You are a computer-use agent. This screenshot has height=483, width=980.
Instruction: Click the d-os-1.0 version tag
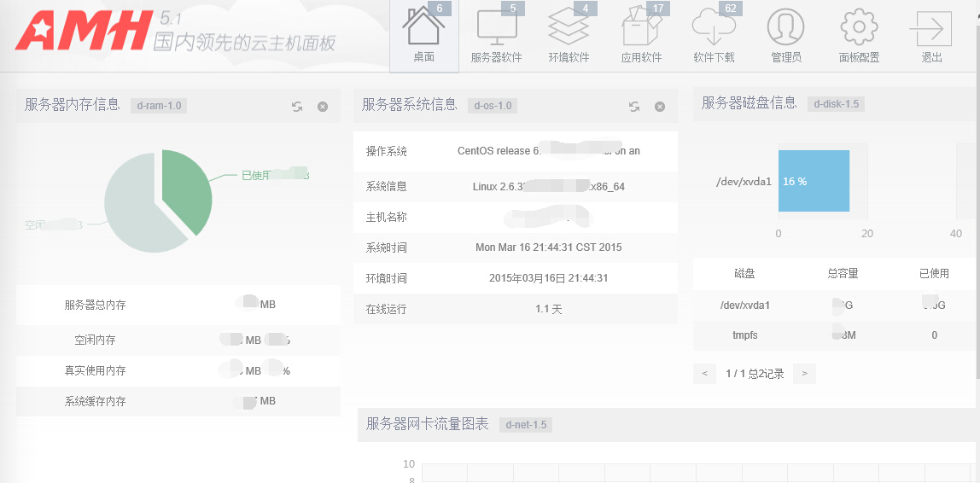point(493,106)
